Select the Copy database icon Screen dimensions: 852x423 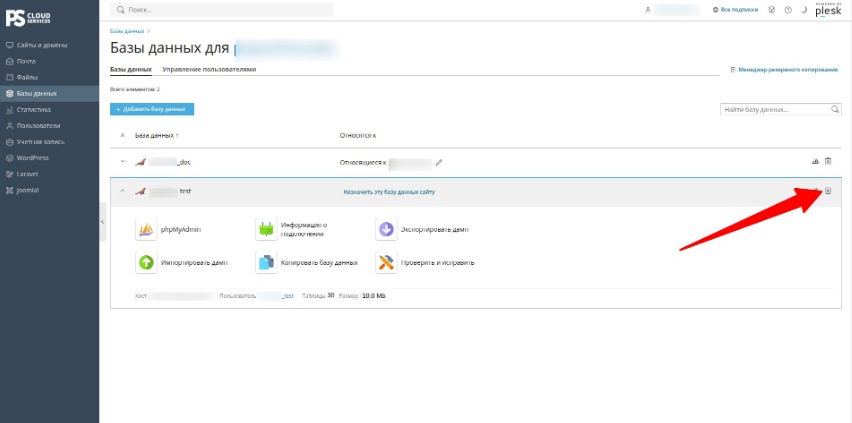point(266,263)
